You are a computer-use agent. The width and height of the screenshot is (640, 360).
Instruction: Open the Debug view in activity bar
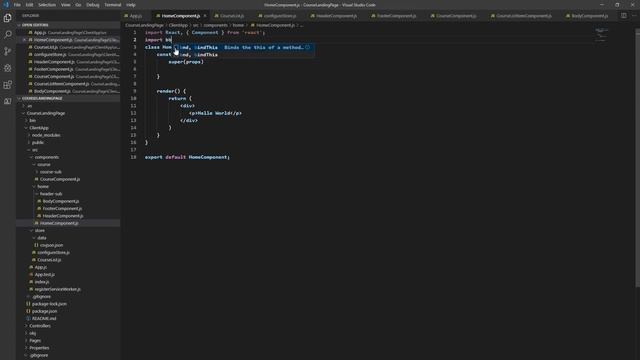pos(8,68)
